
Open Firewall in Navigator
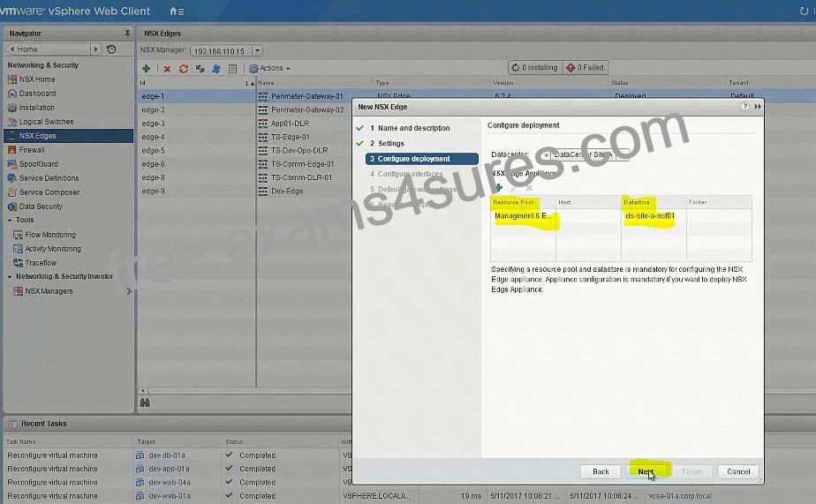(32, 150)
